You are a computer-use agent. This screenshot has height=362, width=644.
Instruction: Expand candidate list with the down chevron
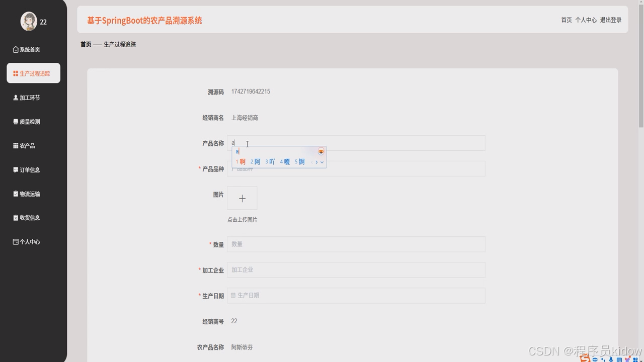[322, 162]
